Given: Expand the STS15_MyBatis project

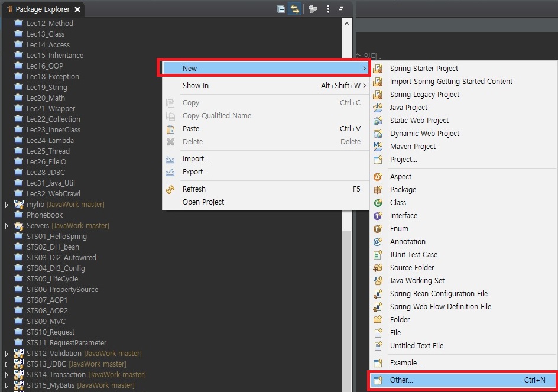Looking at the screenshot, I should [x=7, y=385].
